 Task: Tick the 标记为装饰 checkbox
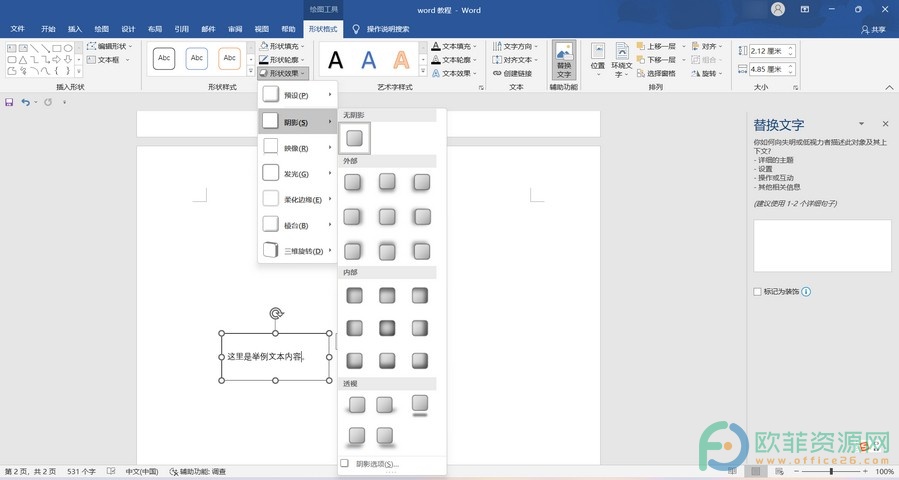tap(757, 291)
